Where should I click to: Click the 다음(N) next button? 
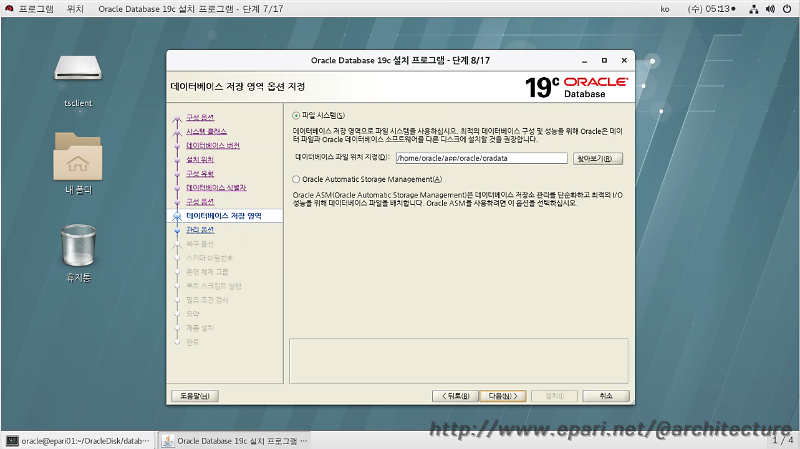point(503,396)
